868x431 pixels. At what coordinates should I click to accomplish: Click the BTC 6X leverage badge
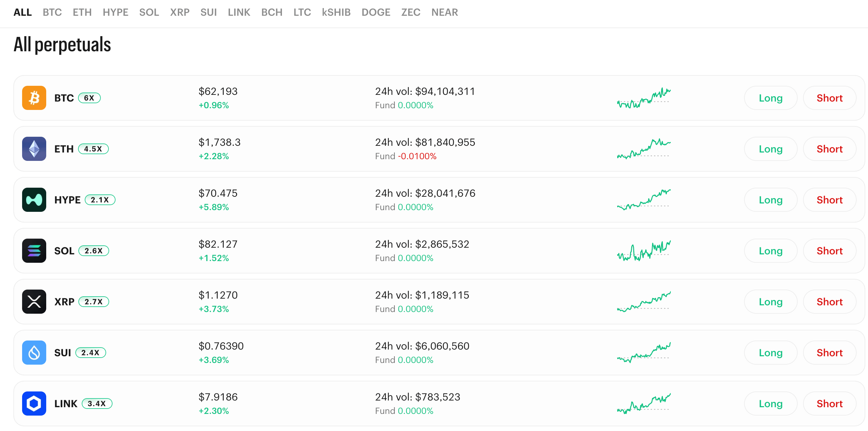point(89,98)
